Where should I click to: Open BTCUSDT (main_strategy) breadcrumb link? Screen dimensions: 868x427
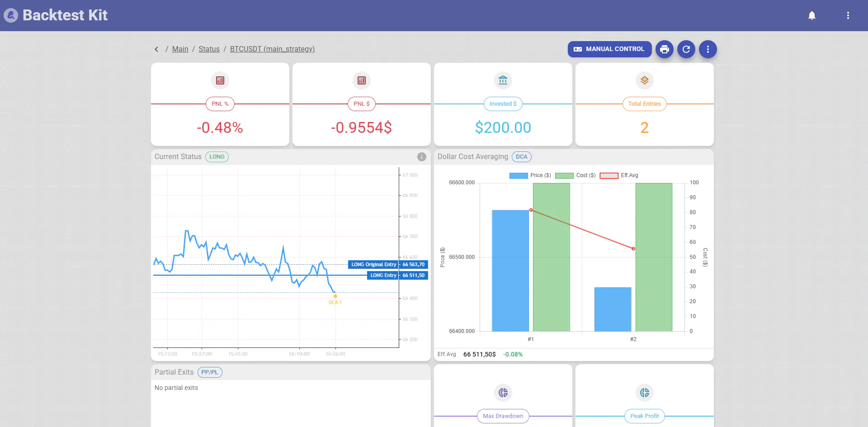click(272, 49)
